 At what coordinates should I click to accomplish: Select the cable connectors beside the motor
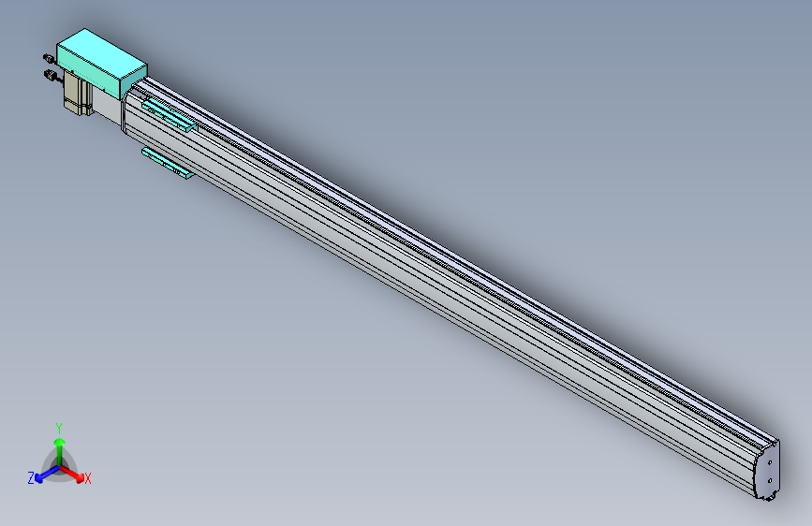point(51,67)
